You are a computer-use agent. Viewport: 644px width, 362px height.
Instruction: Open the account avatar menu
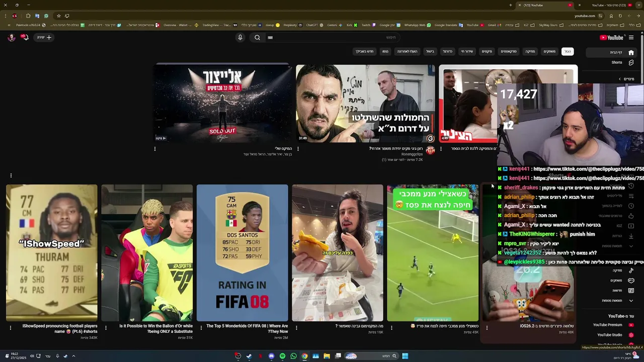click(11, 37)
